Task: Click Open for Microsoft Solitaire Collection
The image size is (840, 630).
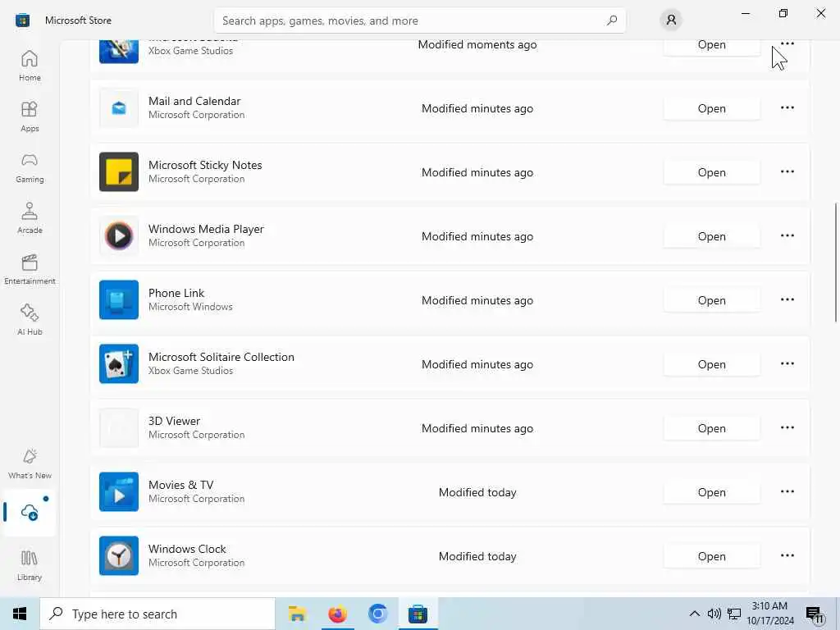Action: (711, 363)
